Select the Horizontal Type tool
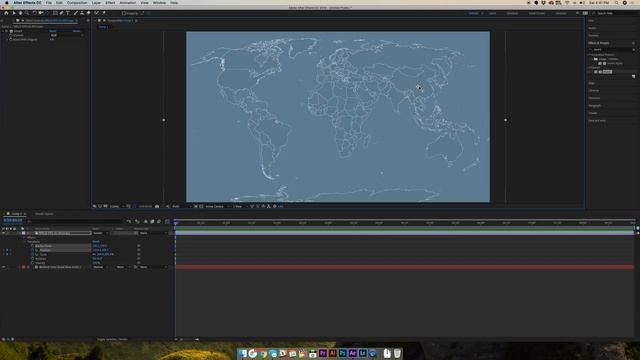Viewport: 640px width, 360px height. [x=68, y=13]
